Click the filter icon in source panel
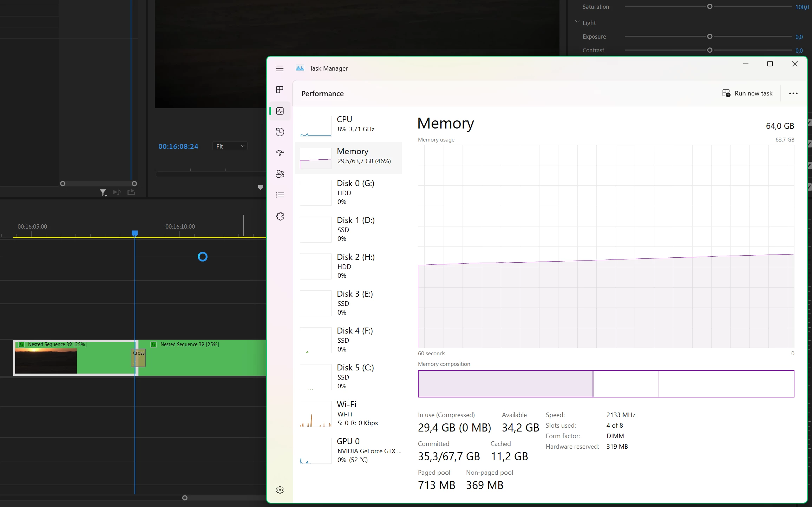 103,192
